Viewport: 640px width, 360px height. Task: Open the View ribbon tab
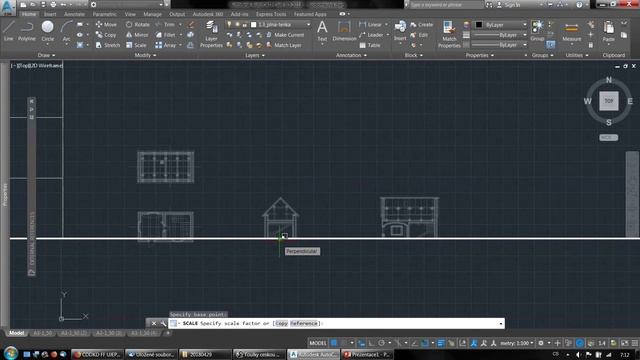point(130,14)
